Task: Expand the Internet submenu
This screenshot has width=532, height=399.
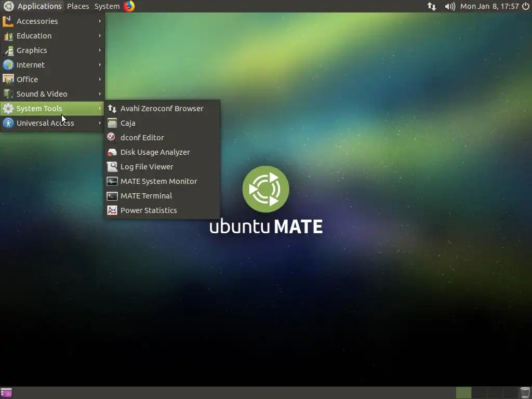Action: point(52,64)
